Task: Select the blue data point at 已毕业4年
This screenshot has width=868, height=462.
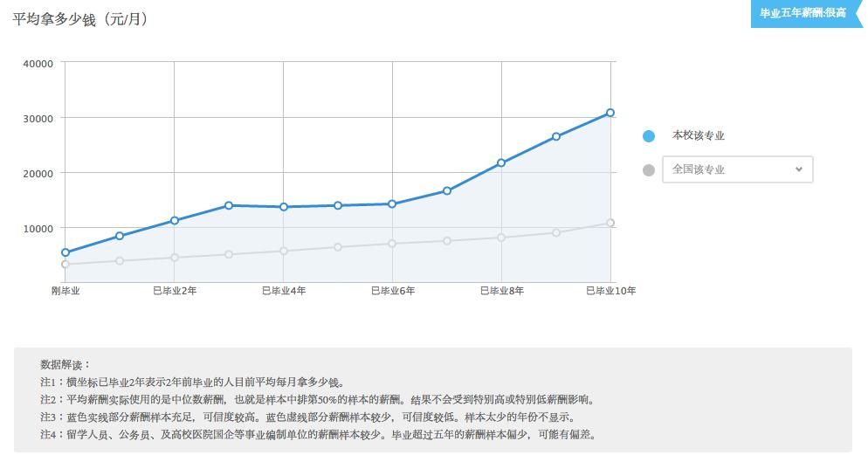Action: coord(284,207)
